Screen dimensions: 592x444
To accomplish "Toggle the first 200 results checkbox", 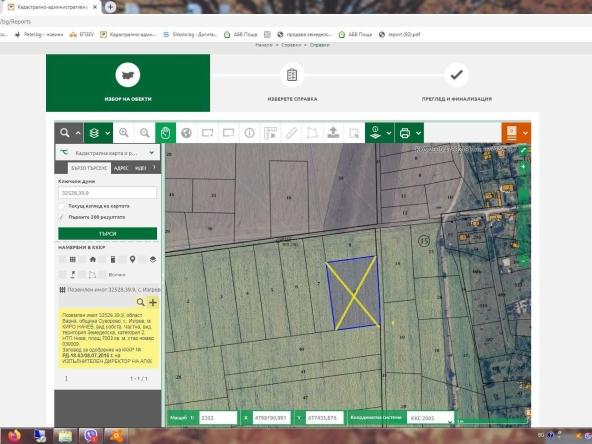I will click(61, 217).
